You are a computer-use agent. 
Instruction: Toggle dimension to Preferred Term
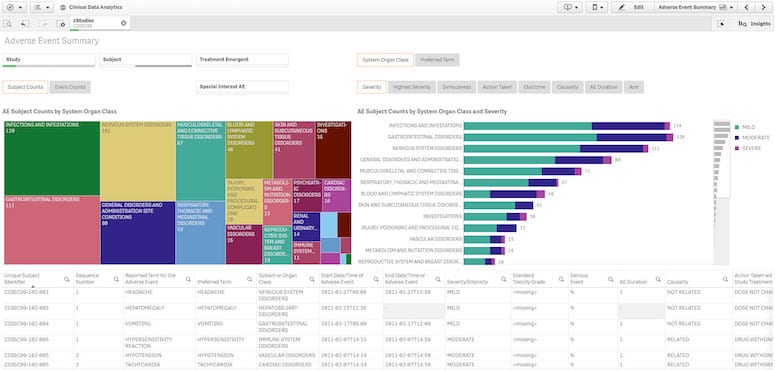(437, 60)
